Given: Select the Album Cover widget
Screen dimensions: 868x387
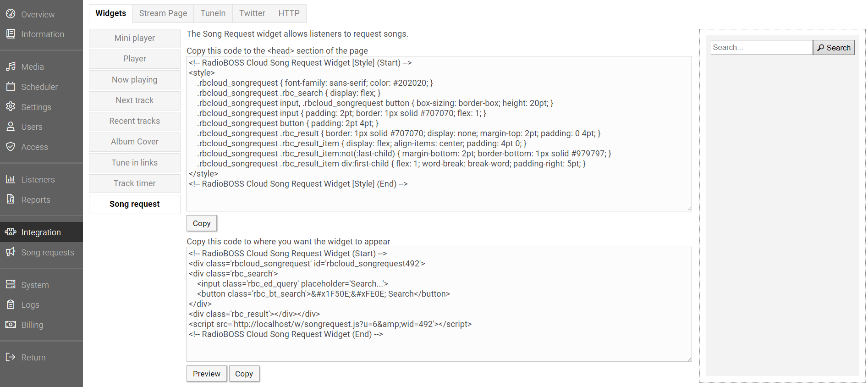Looking at the screenshot, I should pos(135,142).
